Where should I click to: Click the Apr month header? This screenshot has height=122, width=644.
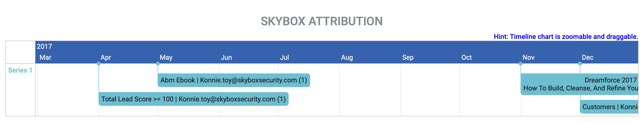click(106, 57)
